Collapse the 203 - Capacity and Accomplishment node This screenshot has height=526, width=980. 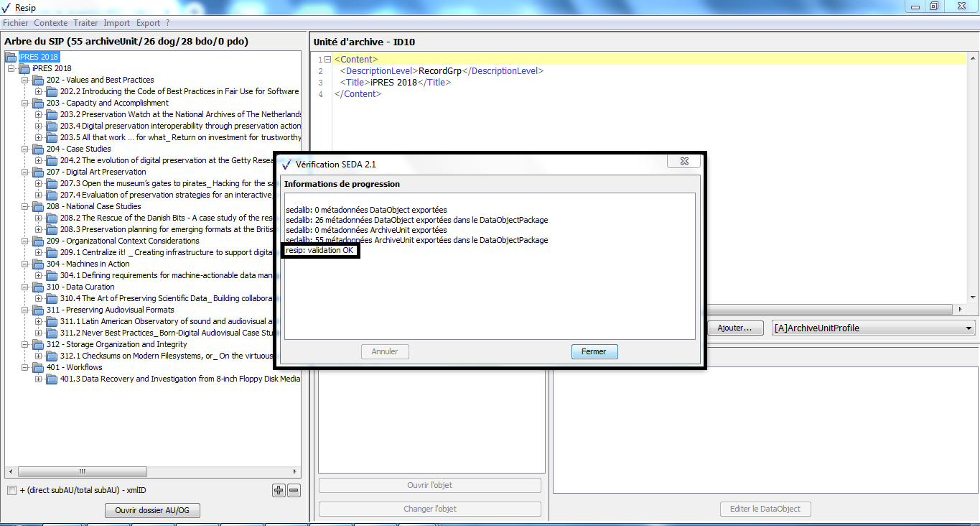(x=25, y=103)
